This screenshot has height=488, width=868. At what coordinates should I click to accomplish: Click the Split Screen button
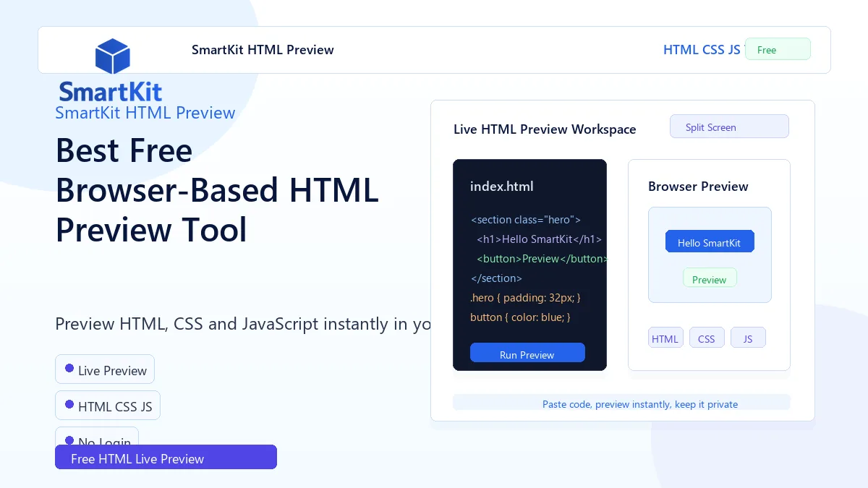[729, 127]
